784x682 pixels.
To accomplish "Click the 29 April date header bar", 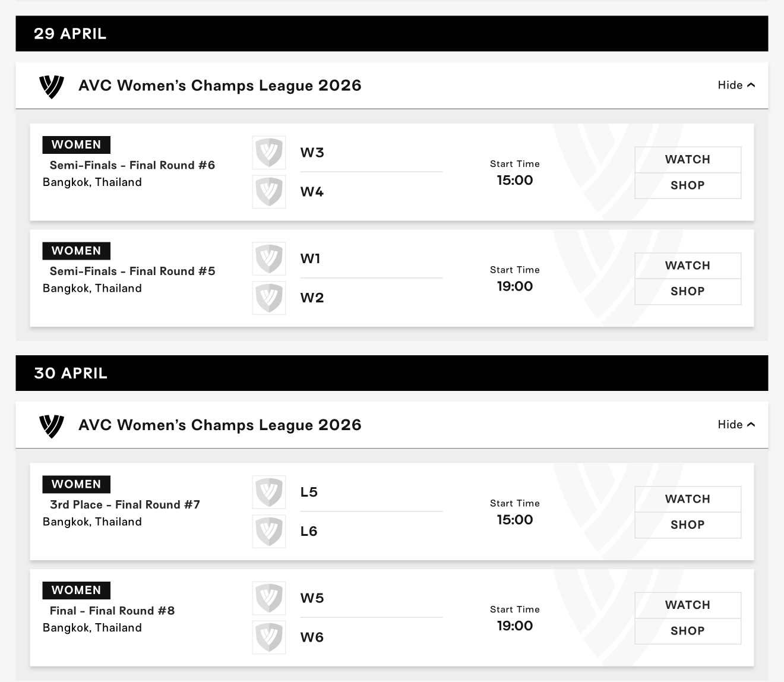I will click(x=391, y=33).
